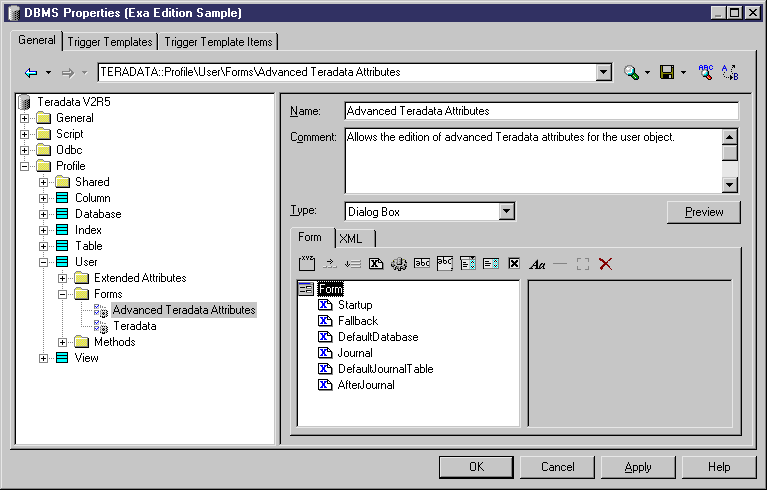Screen dimensions: 767x490
Task: Select the Database metaclass in the tree
Action: pos(98,214)
